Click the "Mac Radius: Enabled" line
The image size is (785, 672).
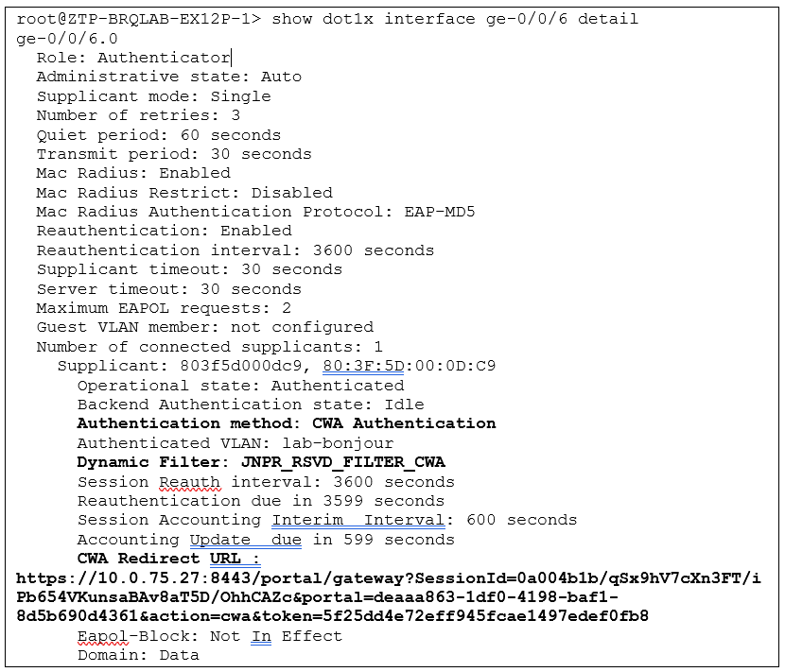(132, 173)
